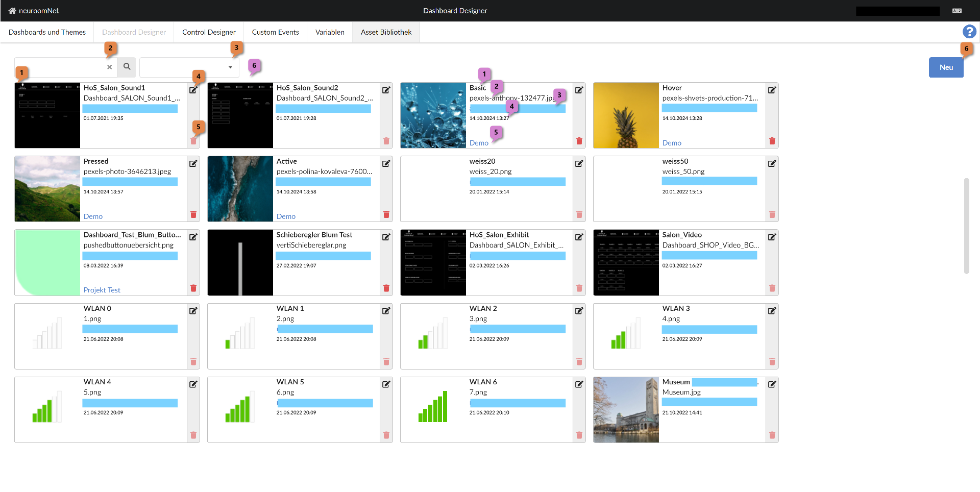Screen dimensions: 980x492
Task: Edit the HoS_Salon_Exhibit asset
Action: (579, 237)
